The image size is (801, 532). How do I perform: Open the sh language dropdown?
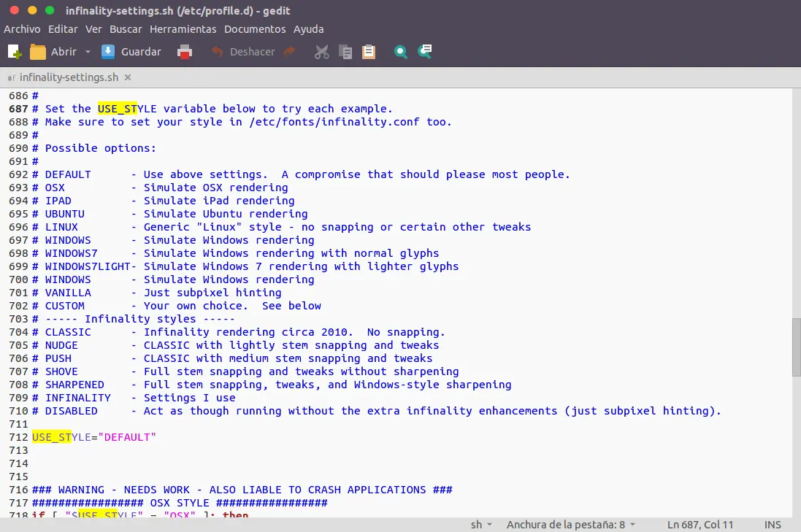click(481, 525)
